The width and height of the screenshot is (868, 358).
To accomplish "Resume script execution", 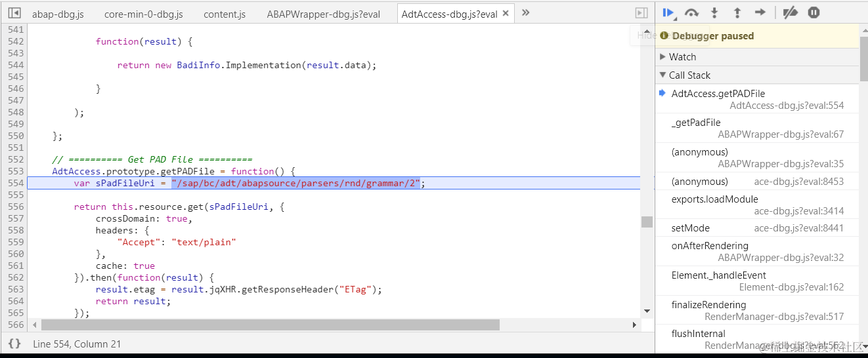I will [x=669, y=12].
